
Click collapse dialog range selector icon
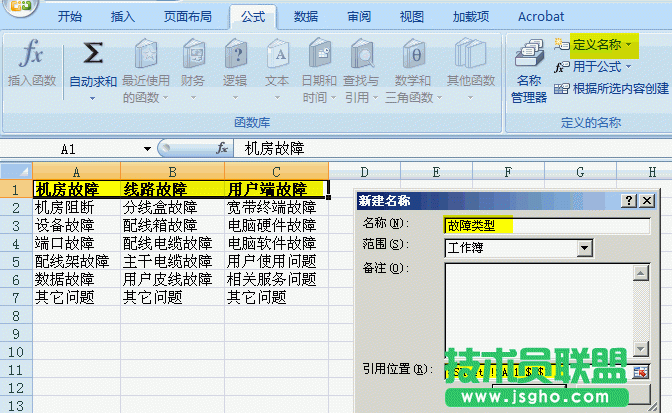pos(641,372)
